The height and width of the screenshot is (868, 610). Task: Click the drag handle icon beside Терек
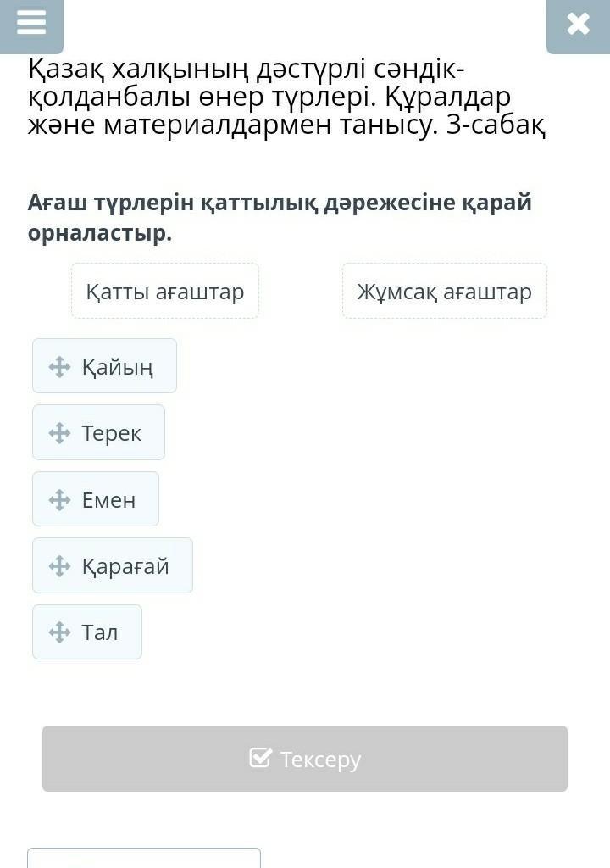click(x=59, y=433)
